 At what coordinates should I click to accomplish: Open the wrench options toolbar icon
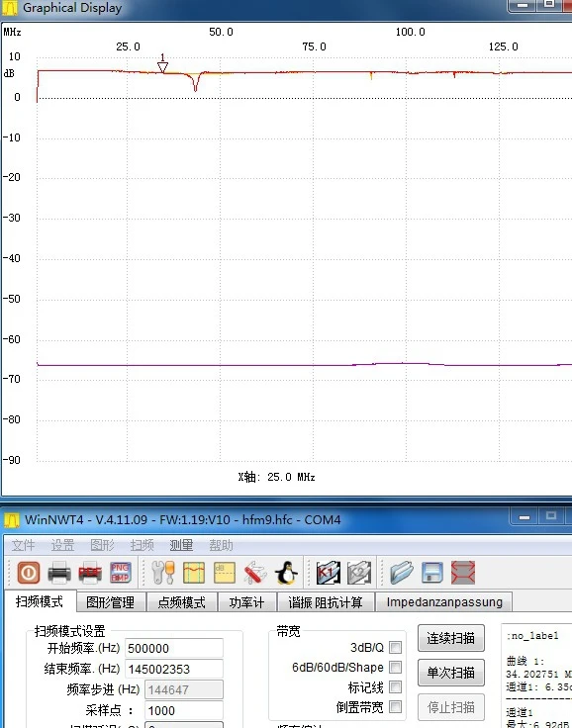point(163,573)
